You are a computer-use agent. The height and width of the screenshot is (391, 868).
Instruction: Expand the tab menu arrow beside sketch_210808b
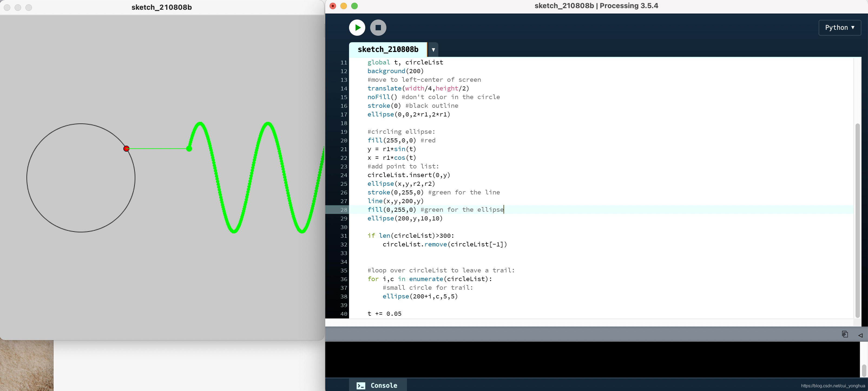coord(433,50)
